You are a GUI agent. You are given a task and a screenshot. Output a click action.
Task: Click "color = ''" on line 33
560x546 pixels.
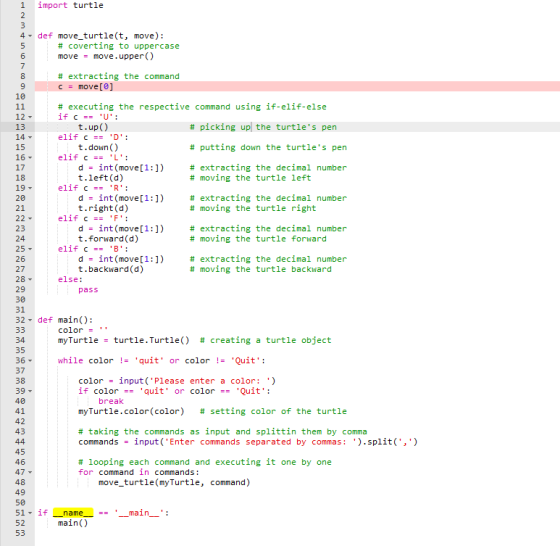[83, 330]
